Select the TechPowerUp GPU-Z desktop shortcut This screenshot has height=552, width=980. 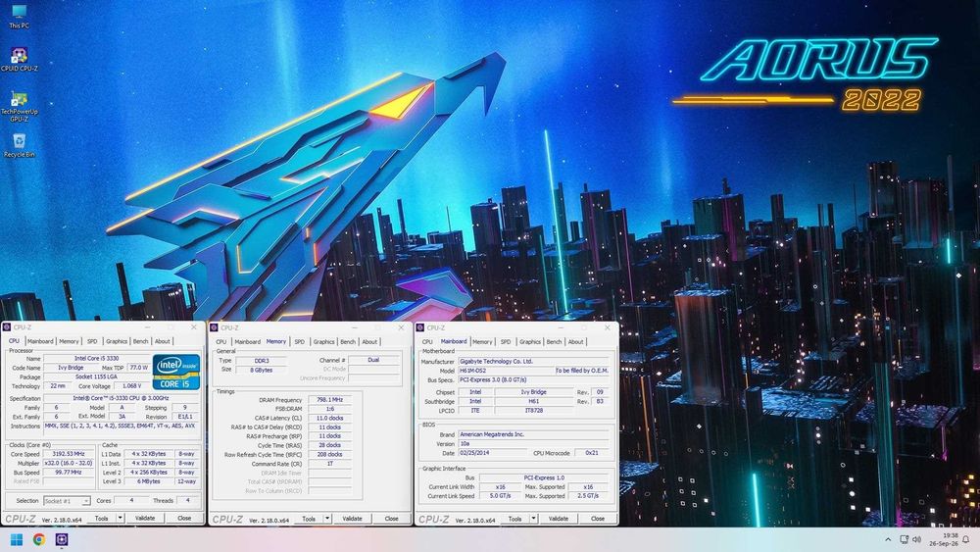tap(19, 105)
